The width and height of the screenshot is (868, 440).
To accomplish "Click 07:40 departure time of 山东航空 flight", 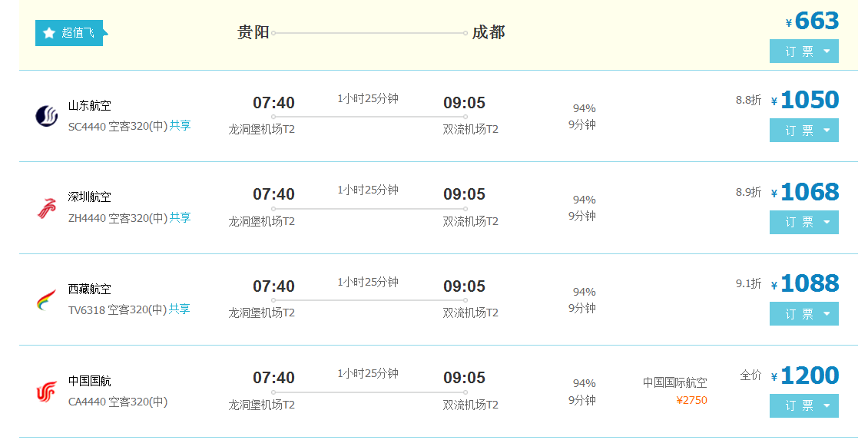I will 273,103.
